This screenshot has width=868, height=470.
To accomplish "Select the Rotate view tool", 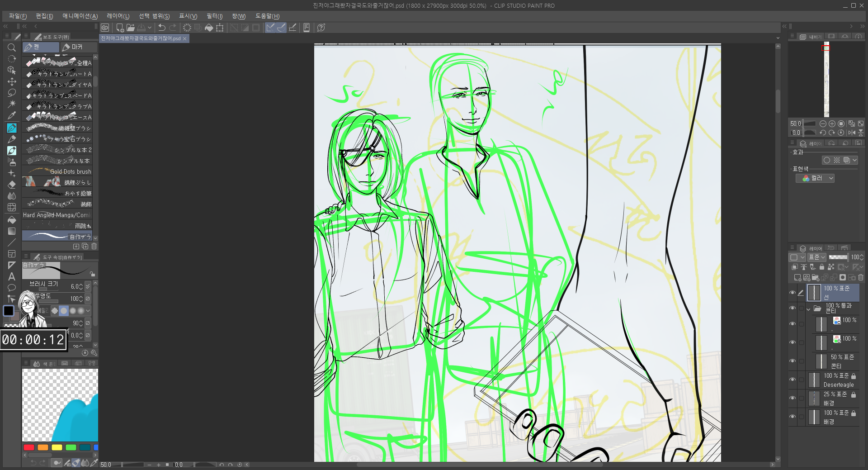I will (12, 59).
